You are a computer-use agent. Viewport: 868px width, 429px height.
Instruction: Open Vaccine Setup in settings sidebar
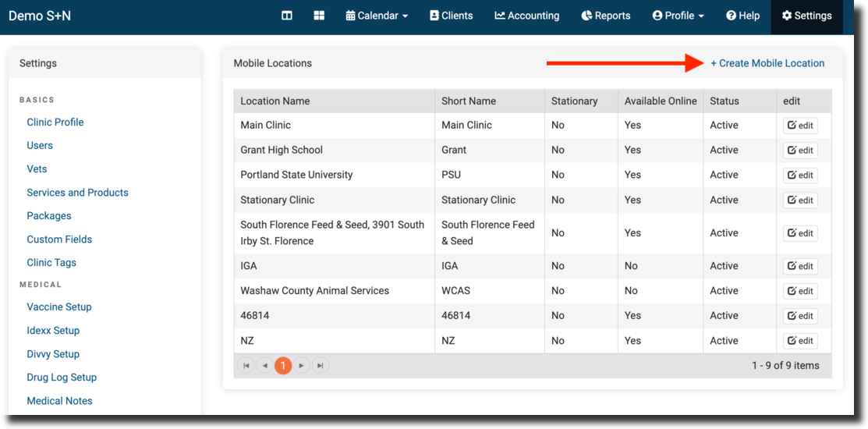coord(59,307)
